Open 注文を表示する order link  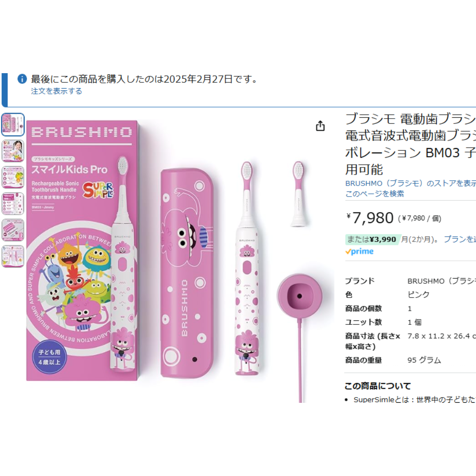(x=56, y=91)
